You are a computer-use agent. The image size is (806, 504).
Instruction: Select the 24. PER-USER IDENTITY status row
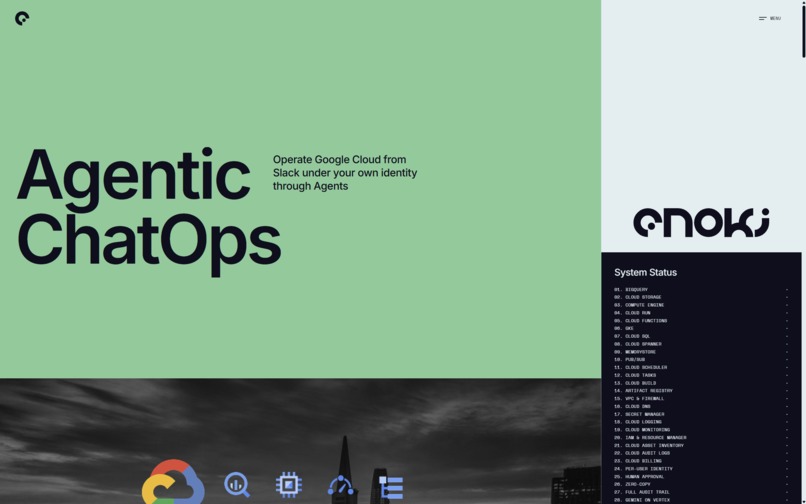click(701, 469)
